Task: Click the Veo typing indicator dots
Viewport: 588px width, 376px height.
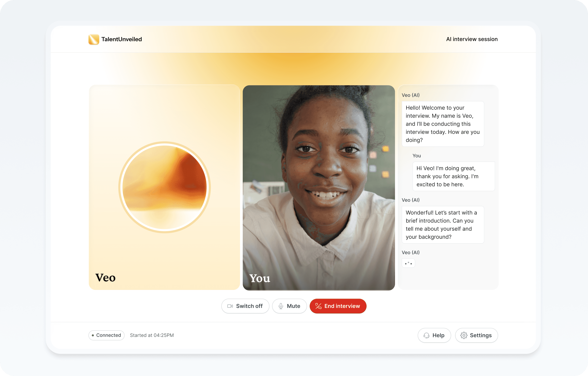Action: [408, 263]
